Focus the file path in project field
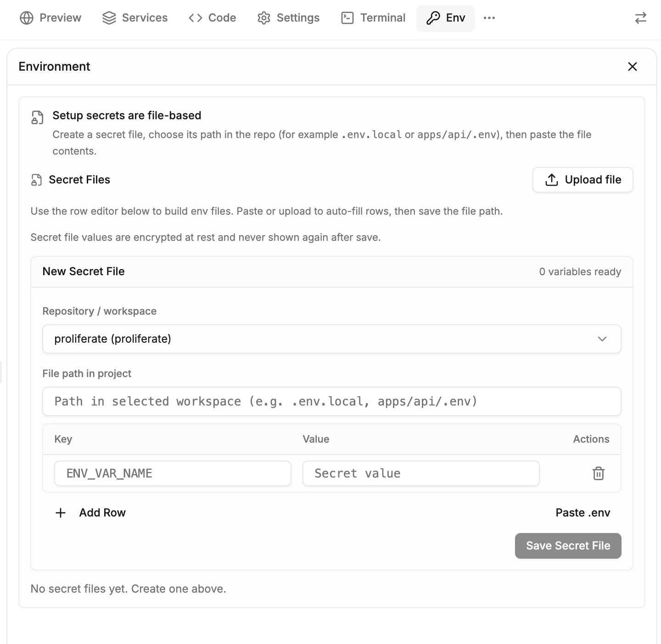The height and width of the screenshot is (644, 661). point(331,401)
